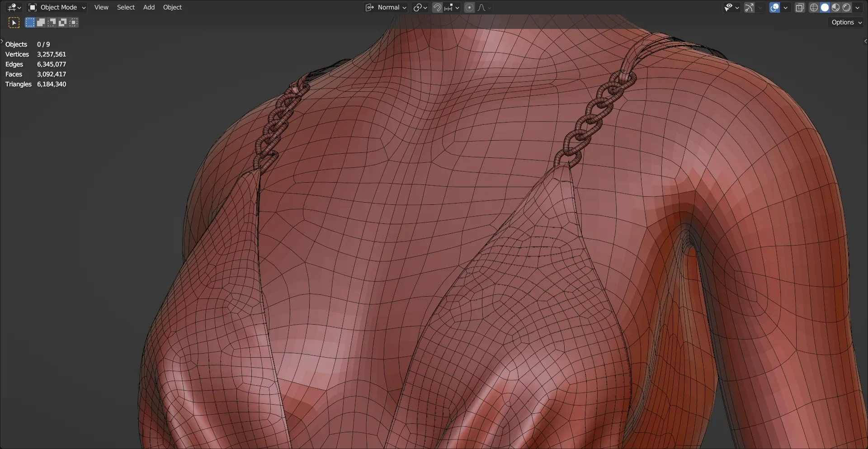Open the Object menu

(172, 7)
